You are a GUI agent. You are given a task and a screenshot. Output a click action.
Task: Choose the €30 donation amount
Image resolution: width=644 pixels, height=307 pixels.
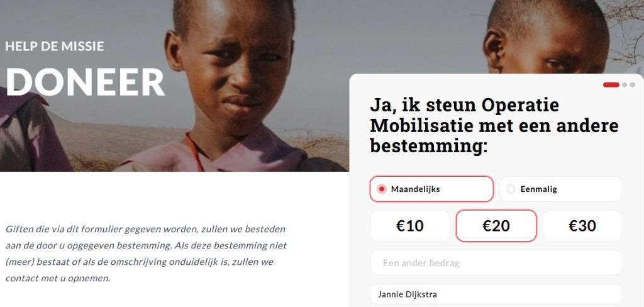point(582,226)
